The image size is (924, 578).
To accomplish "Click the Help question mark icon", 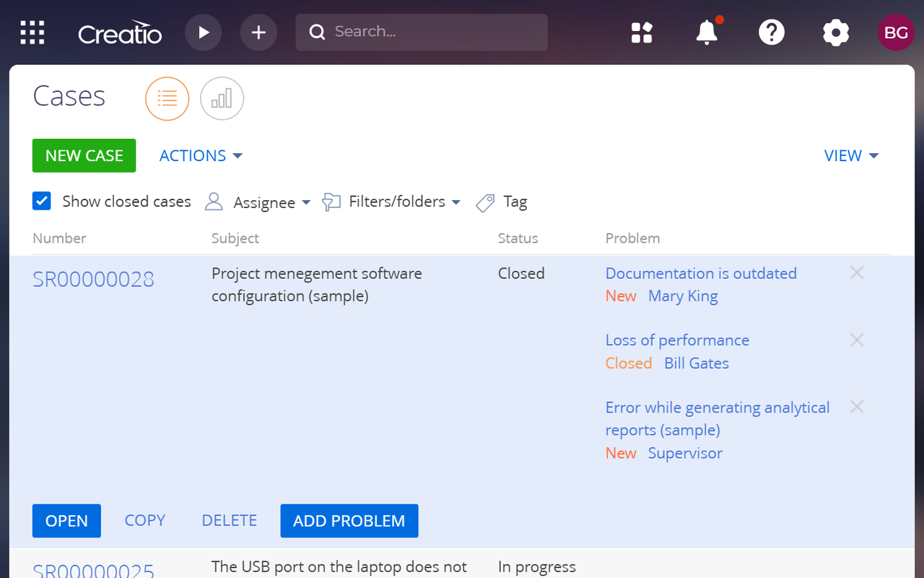I will 771,33.
